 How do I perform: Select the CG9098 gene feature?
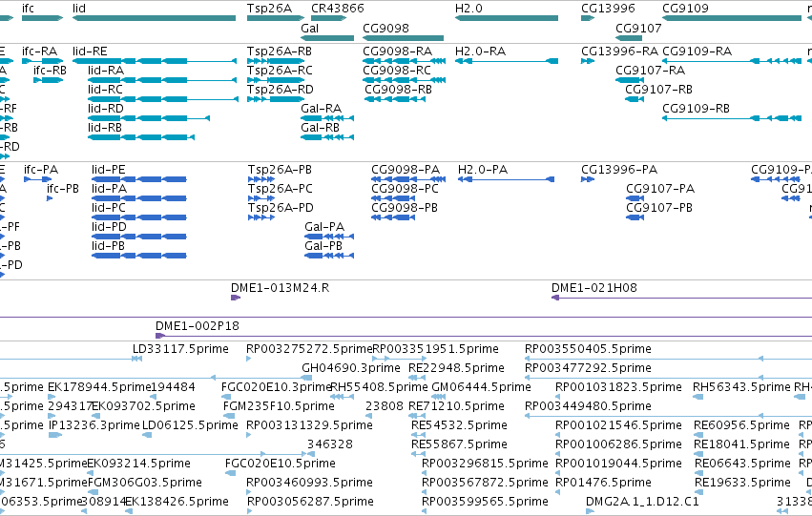click(404, 38)
